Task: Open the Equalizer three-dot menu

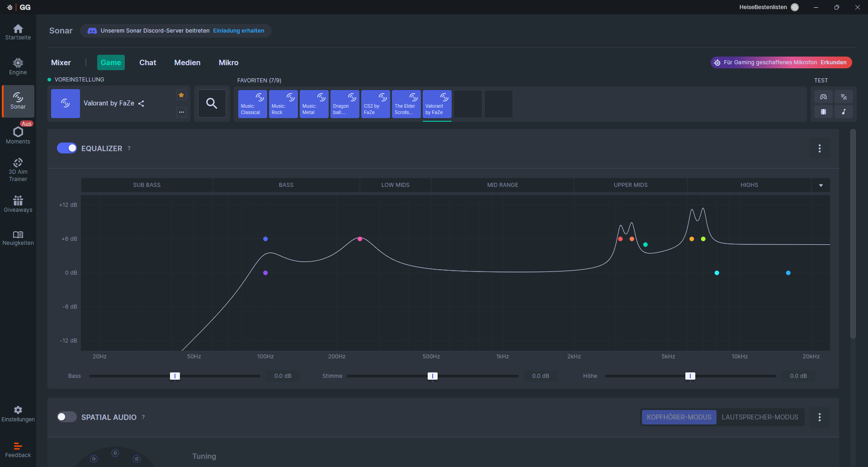Action: (819, 148)
